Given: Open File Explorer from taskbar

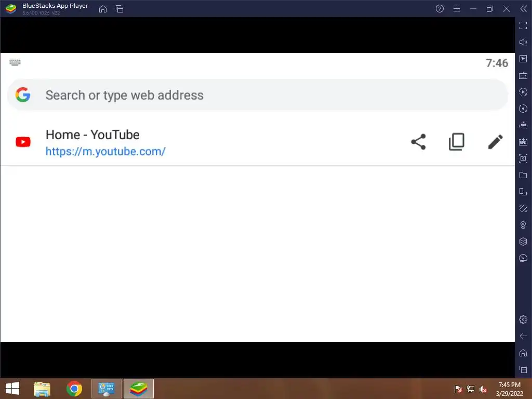Looking at the screenshot, I should 42,389.
